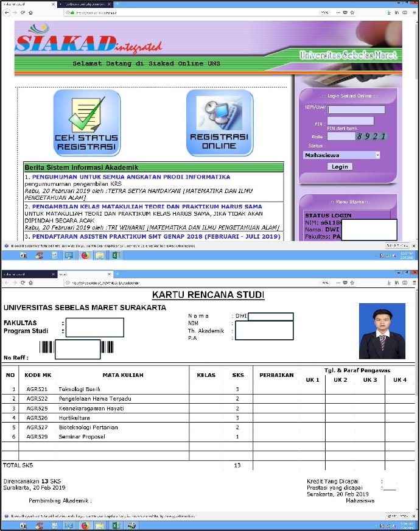Image resolution: width=420 pixels, height=531 pixels.
Task: Click Firefox icon in the bottom taskbar
Action: [x=85, y=526]
